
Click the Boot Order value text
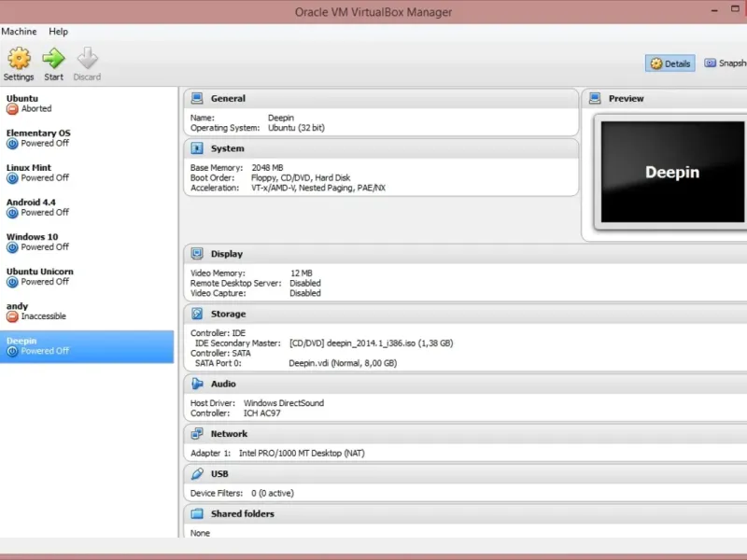click(x=301, y=177)
